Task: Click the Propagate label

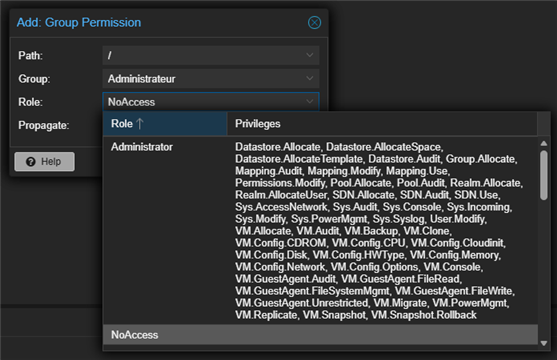Action: pos(44,125)
